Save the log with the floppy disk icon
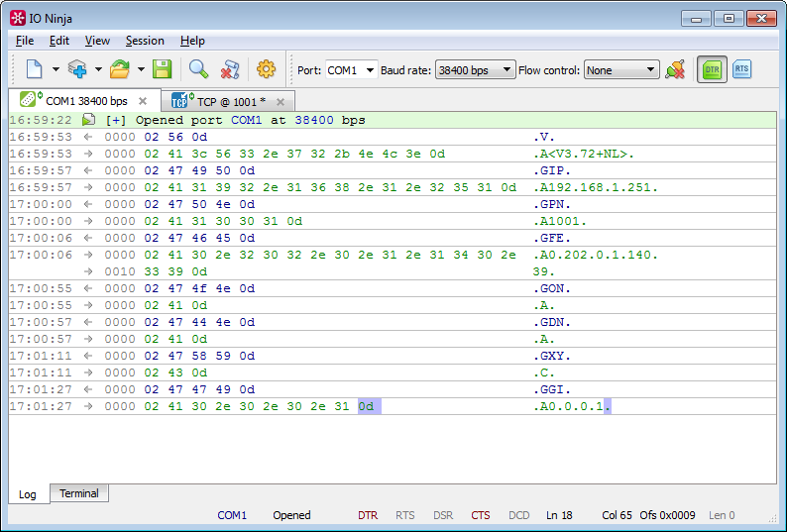 (x=163, y=69)
